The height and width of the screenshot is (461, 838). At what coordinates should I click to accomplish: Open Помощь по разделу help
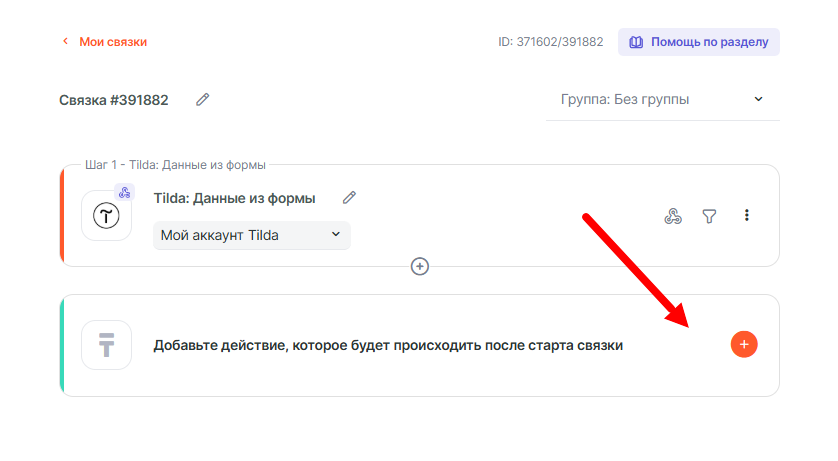point(698,42)
